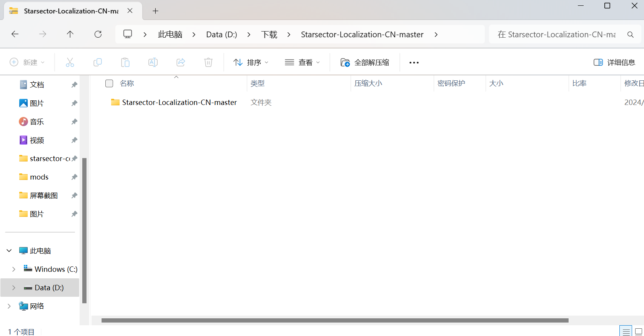Select the Starsector-Localization-CN-master folder
The height and width of the screenshot is (336, 644).
[179, 103]
